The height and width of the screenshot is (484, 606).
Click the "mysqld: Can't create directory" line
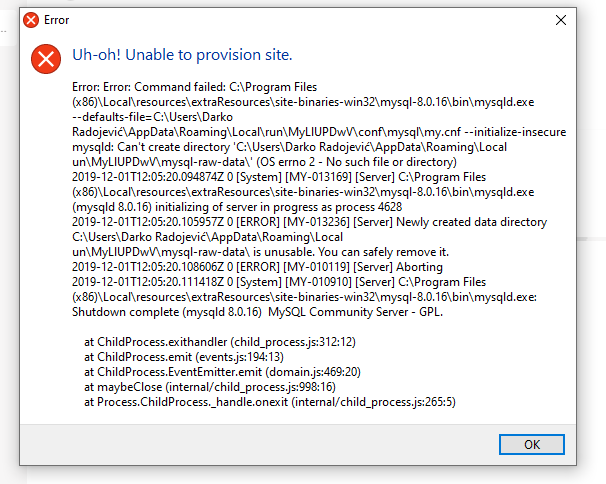click(x=289, y=147)
